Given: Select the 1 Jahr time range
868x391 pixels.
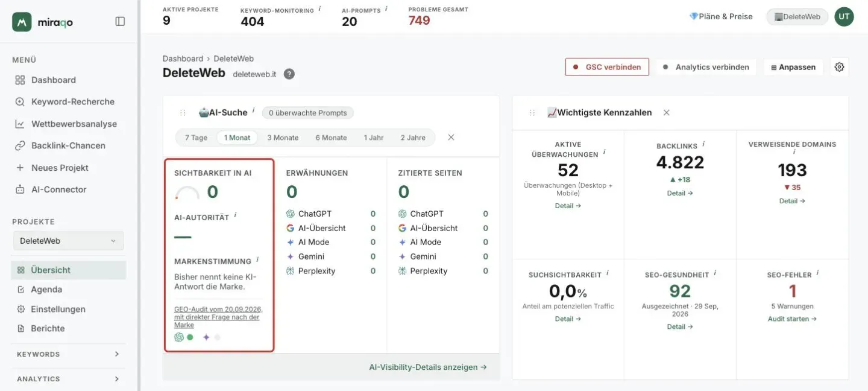Looking at the screenshot, I should tap(374, 138).
